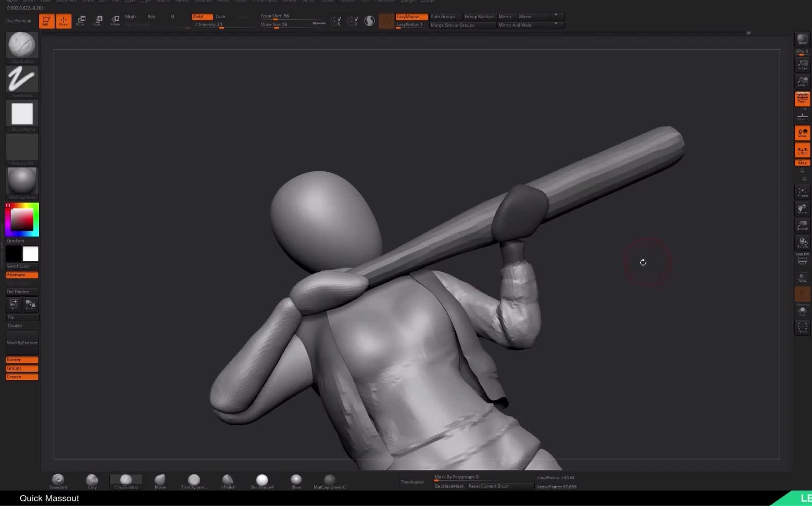Pick a color from the Gradient color picker
Screen dimensions: 812x506
[22, 219]
